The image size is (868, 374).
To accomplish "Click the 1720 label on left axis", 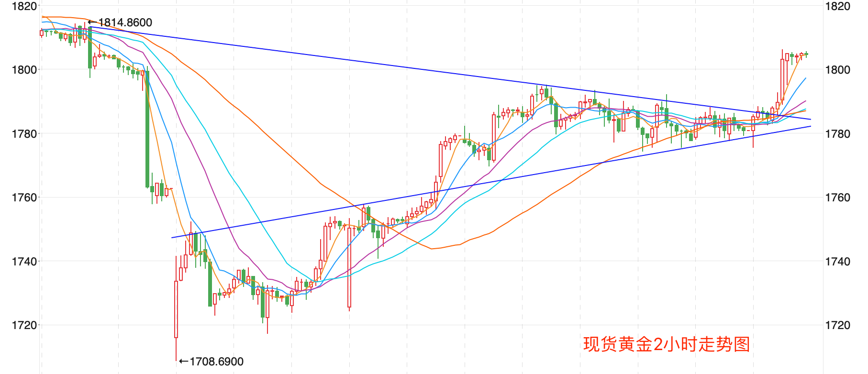I will [x=25, y=325].
